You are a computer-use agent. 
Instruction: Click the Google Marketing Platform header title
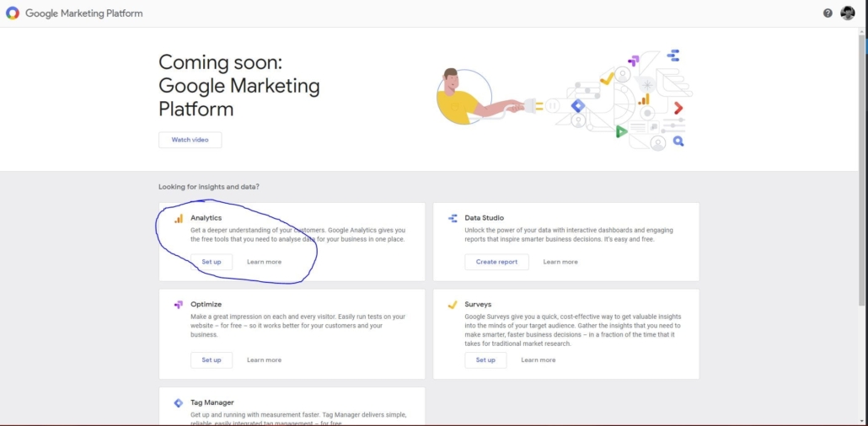(x=84, y=13)
